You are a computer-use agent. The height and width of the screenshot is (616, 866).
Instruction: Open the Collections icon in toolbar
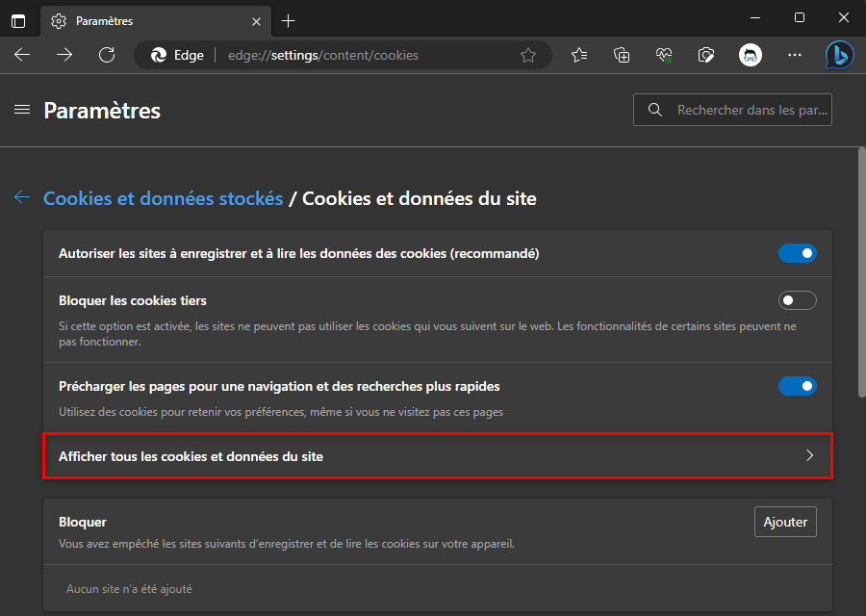pos(622,55)
